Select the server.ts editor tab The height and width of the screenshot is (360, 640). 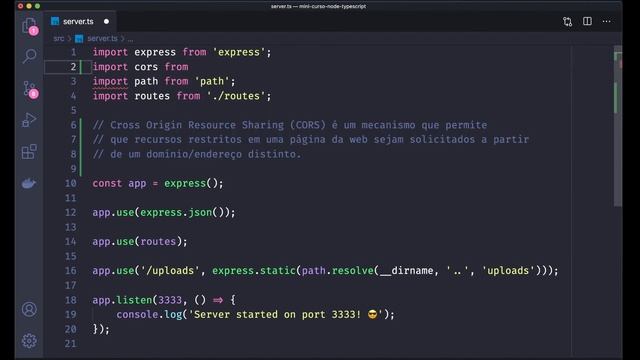(80, 21)
